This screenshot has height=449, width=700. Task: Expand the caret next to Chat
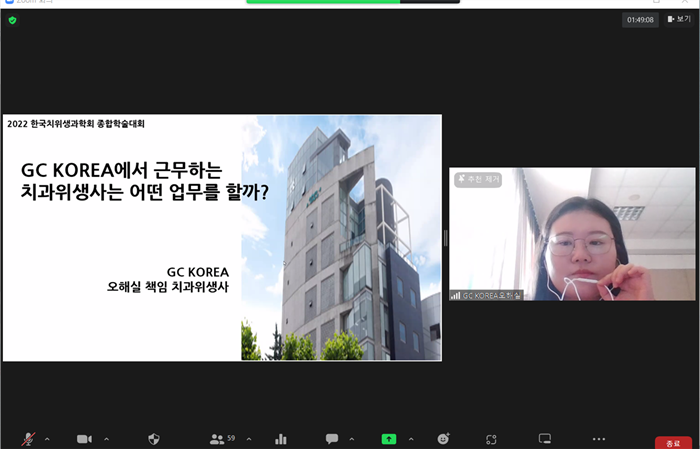pyautogui.click(x=352, y=439)
